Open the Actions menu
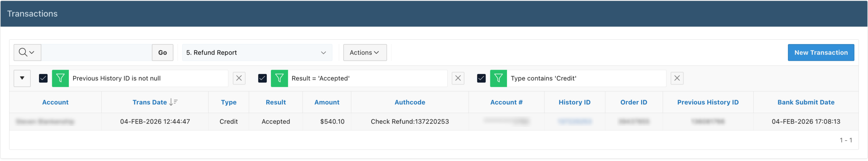Screen dimensions: 868x161 coord(365,53)
